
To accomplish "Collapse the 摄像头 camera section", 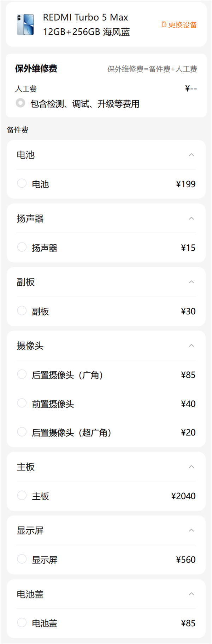I will (191, 346).
